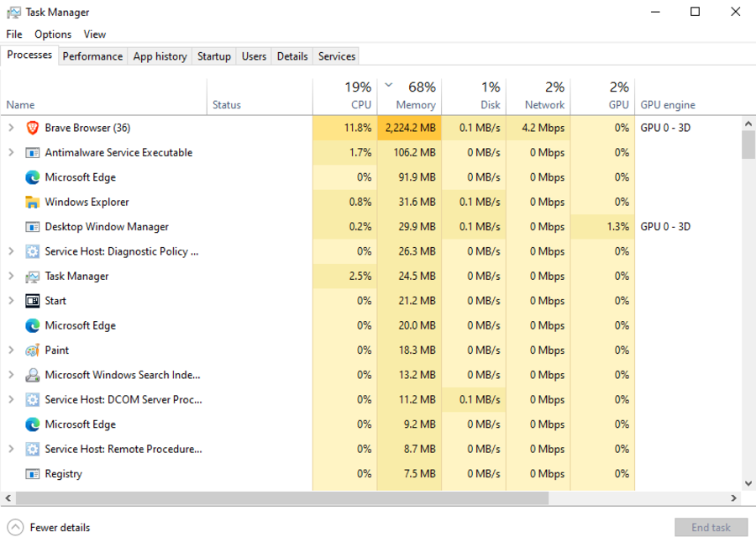Screen dimensions: 756x548
Task: Expand the Service Host: Diagnostic Policy group
Action: click(11, 251)
